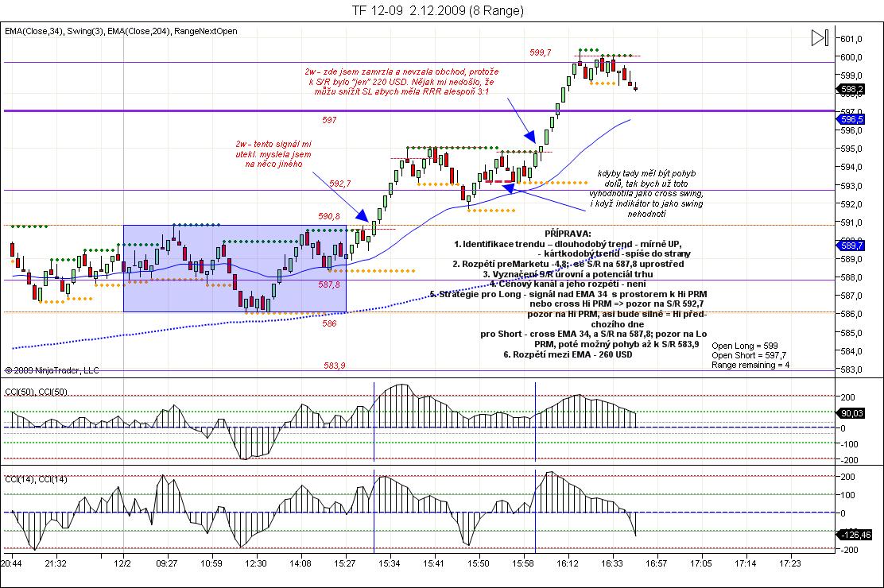884x588 pixels.
Task: Select the red '597' level label
Action: pos(329,119)
